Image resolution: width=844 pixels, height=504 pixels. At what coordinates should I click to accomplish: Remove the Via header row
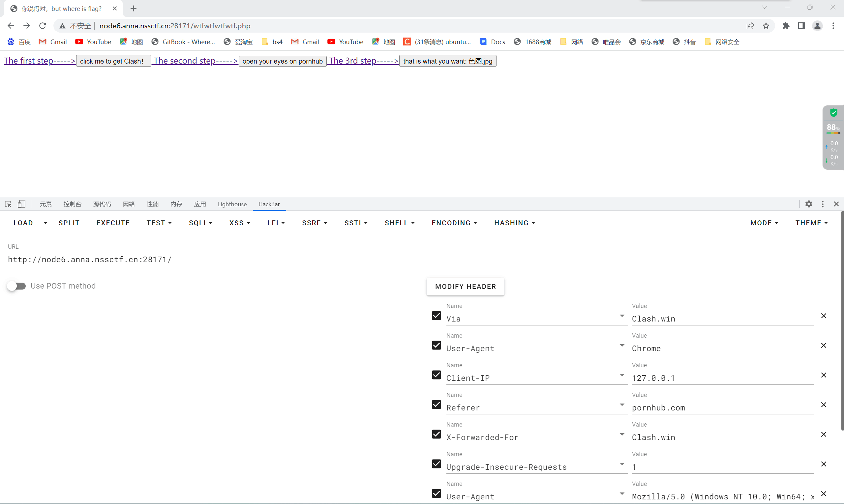824,316
